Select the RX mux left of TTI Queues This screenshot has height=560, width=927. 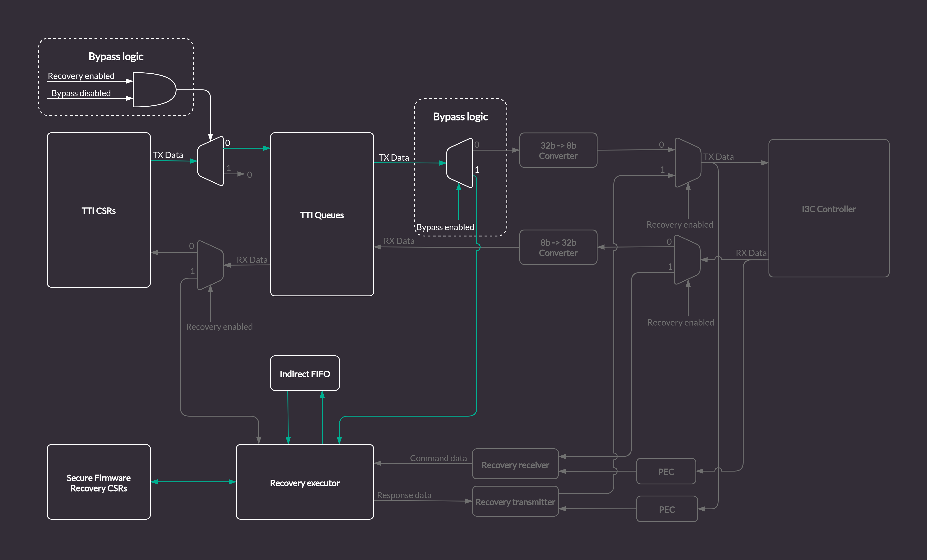(x=211, y=265)
